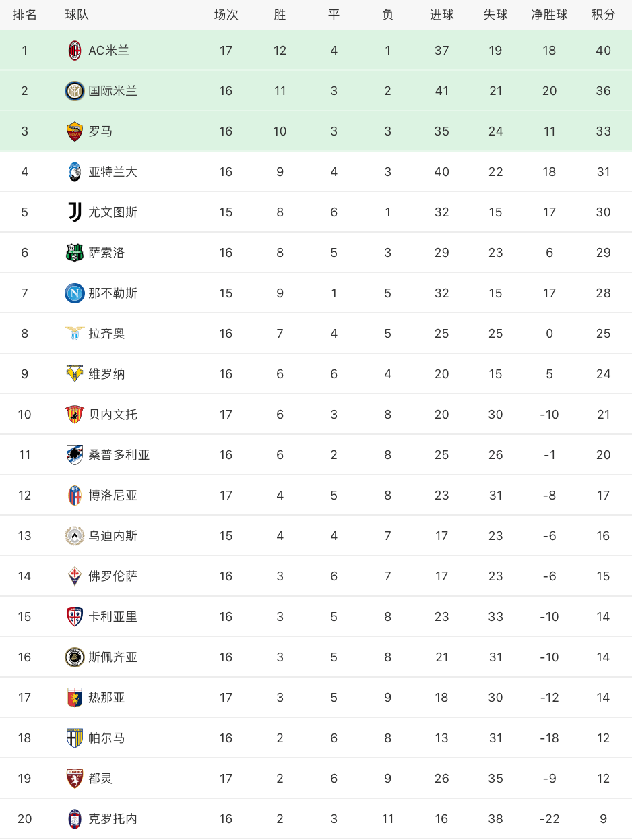Click the 克罗托内 team name
The image size is (632, 840).
113,819
